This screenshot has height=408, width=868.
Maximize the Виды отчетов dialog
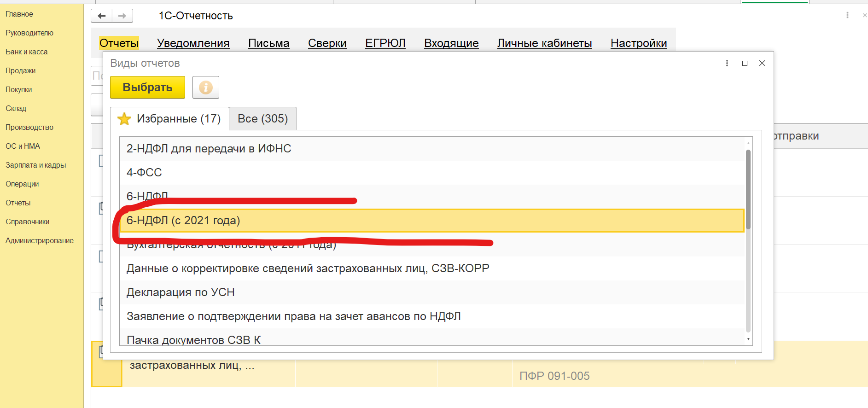[745, 63]
